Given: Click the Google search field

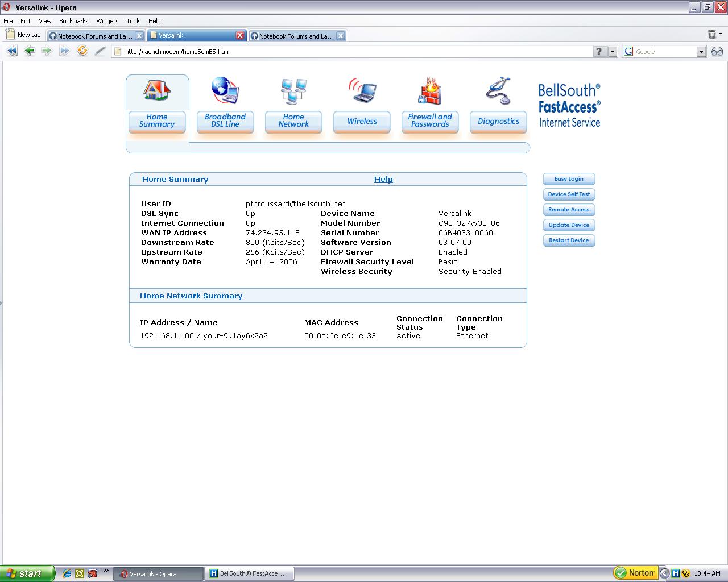Looking at the screenshot, I should click(665, 52).
